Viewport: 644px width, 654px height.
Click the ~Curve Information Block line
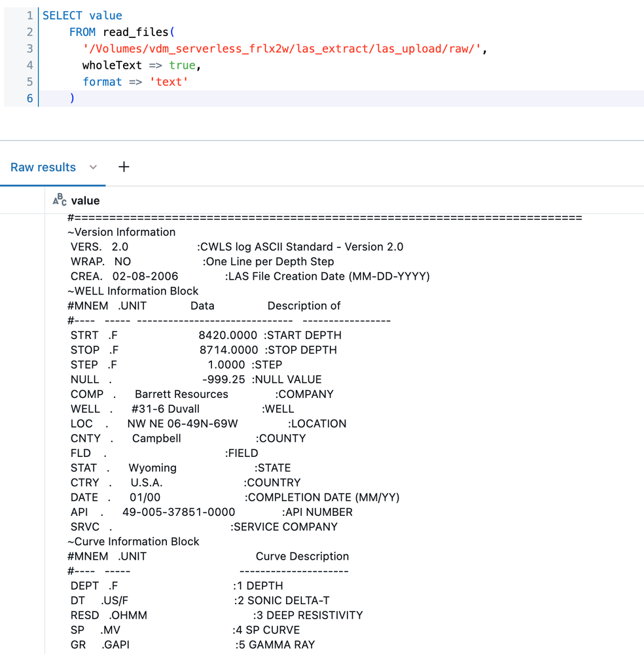134,541
